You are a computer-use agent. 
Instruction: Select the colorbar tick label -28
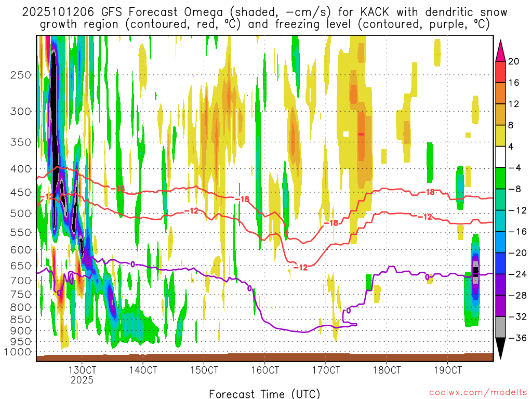(517, 296)
